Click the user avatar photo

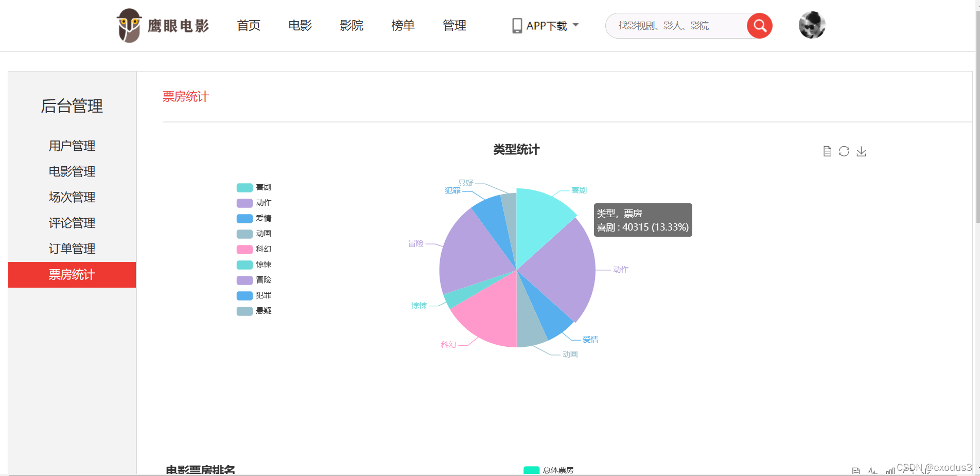pyautogui.click(x=812, y=24)
